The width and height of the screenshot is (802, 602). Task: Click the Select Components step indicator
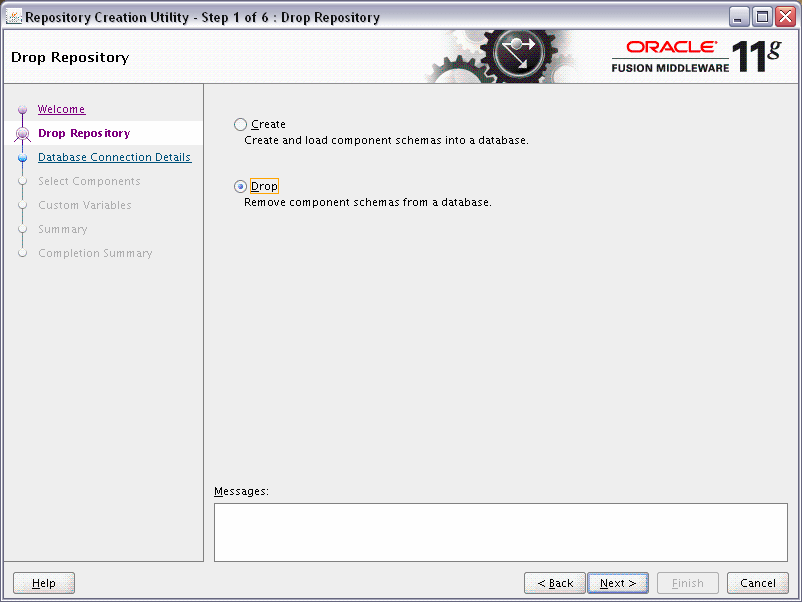click(x=22, y=181)
